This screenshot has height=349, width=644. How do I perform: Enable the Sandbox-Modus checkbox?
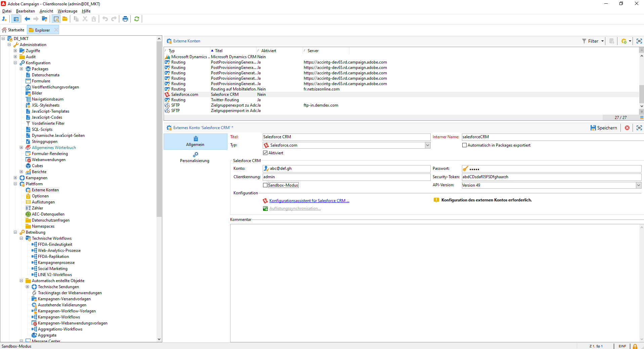click(265, 185)
